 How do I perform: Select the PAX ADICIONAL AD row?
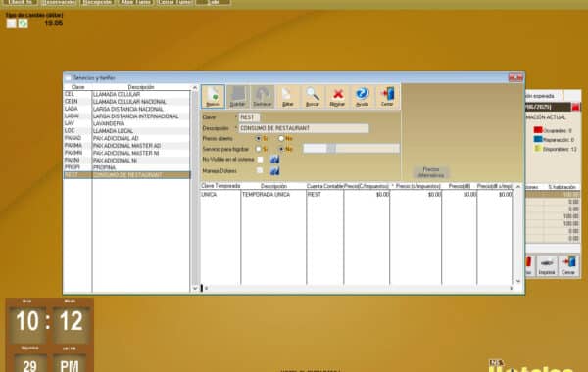click(x=126, y=138)
